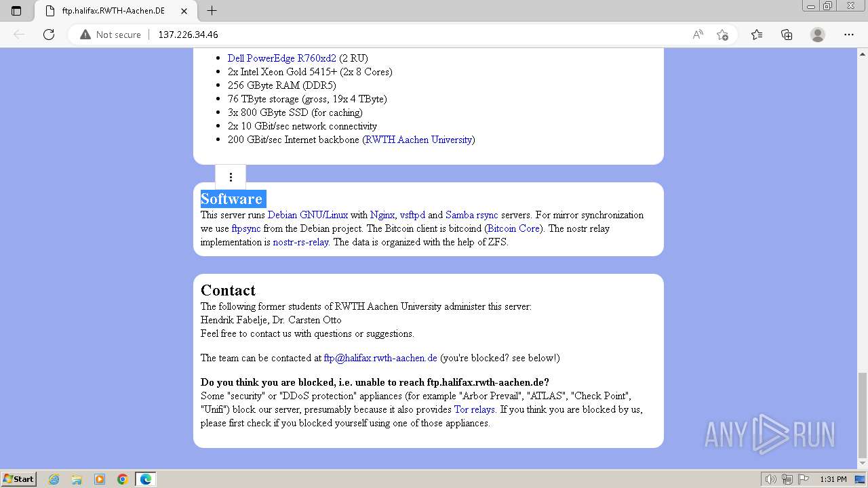This screenshot has height=488, width=868.
Task: Click the text 'Hendrik Fabelje, Dr. Carsten Otto'
Action: [271, 320]
